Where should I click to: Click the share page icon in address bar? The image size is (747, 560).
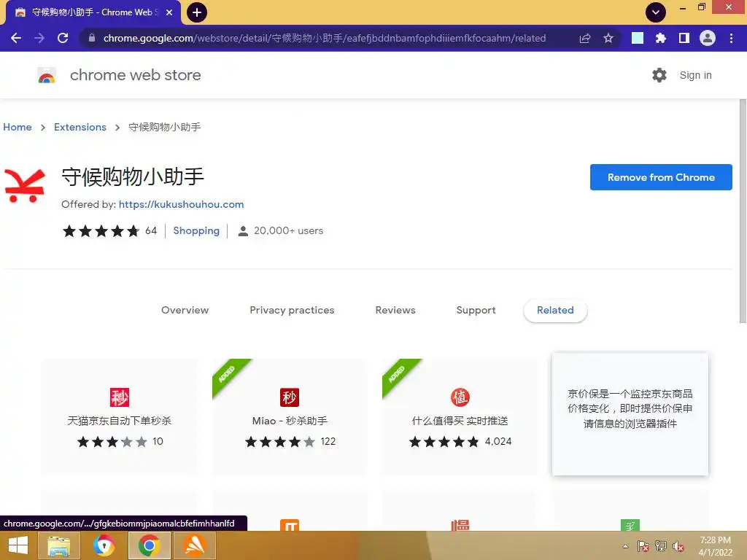pos(585,38)
